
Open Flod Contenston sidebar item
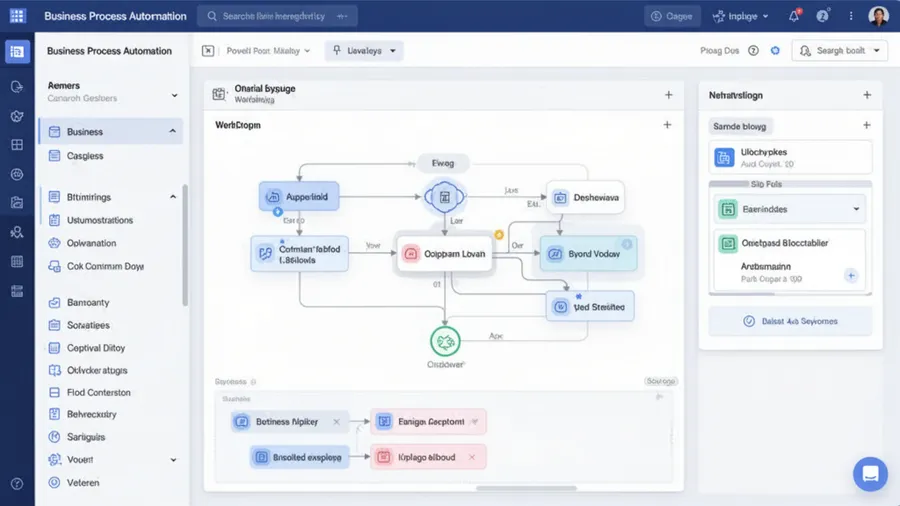(x=99, y=392)
